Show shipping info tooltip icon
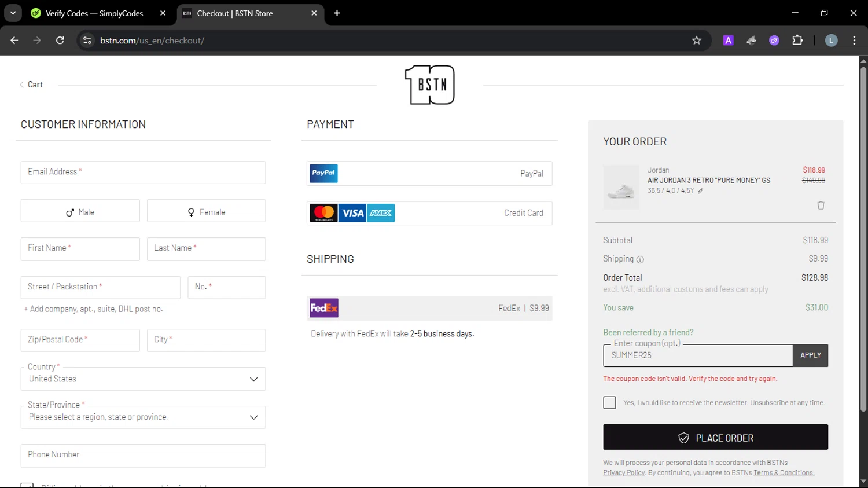This screenshot has width=868, height=488. [640, 259]
